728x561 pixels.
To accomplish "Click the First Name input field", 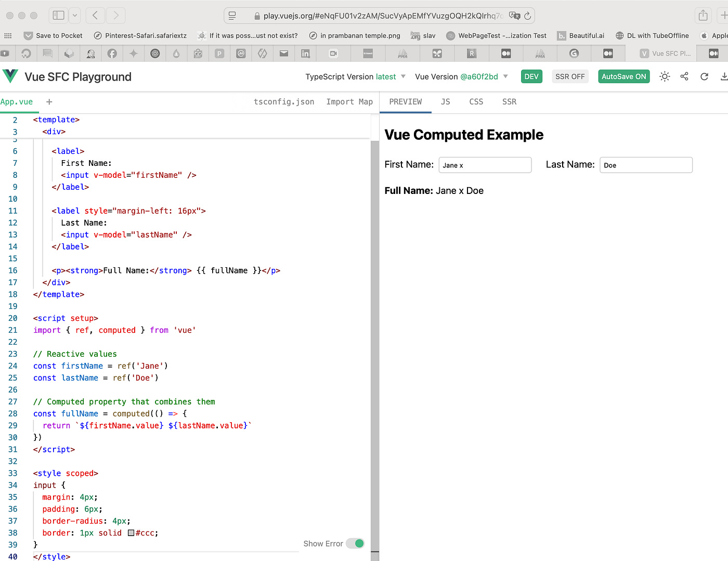I will 485,165.
